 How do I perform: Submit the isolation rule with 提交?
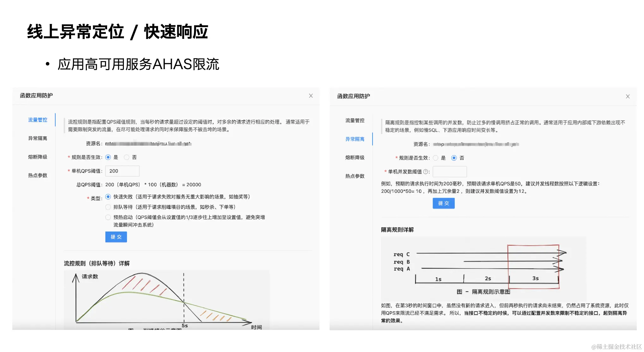click(443, 203)
